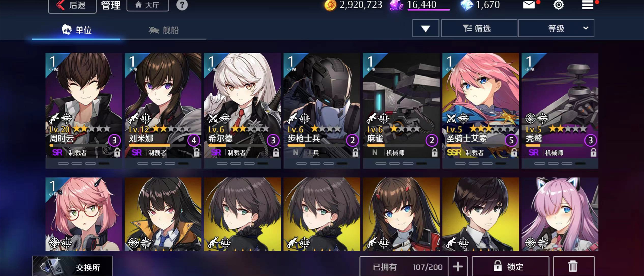Go back with the 后退 button
644x276 pixels.
(x=72, y=5)
